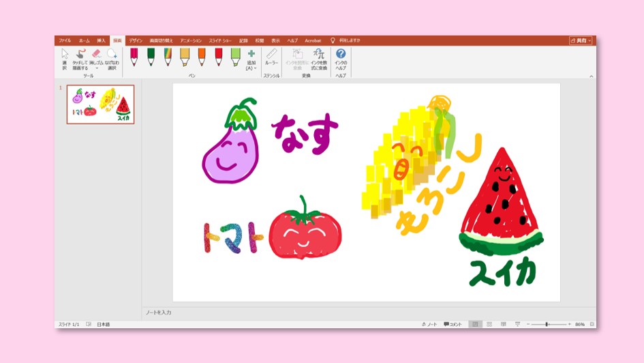644x363 pixels.
Task: Open インクのヘルプ ink help
Action: [341, 59]
